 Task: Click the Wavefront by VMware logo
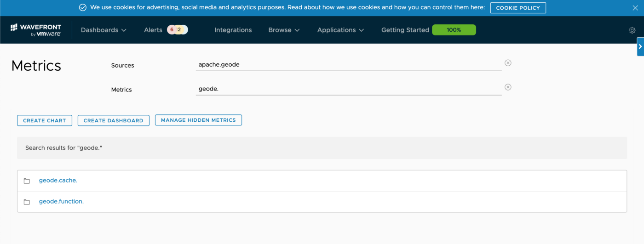coord(35,30)
